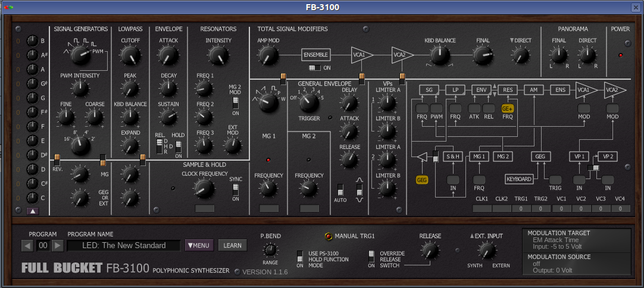Click the ENSEMBLE box in Total Signal Modifiers

[x=316, y=55]
